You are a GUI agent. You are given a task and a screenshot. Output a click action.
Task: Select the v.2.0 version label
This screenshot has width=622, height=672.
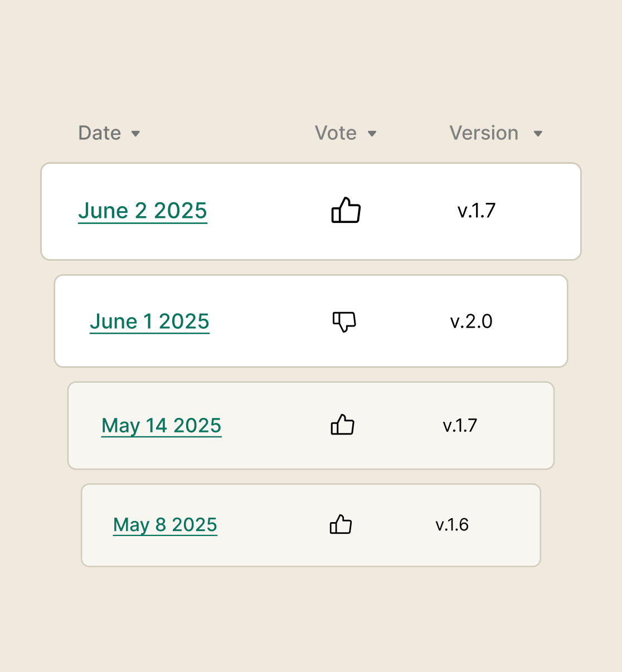click(x=472, y=321)
